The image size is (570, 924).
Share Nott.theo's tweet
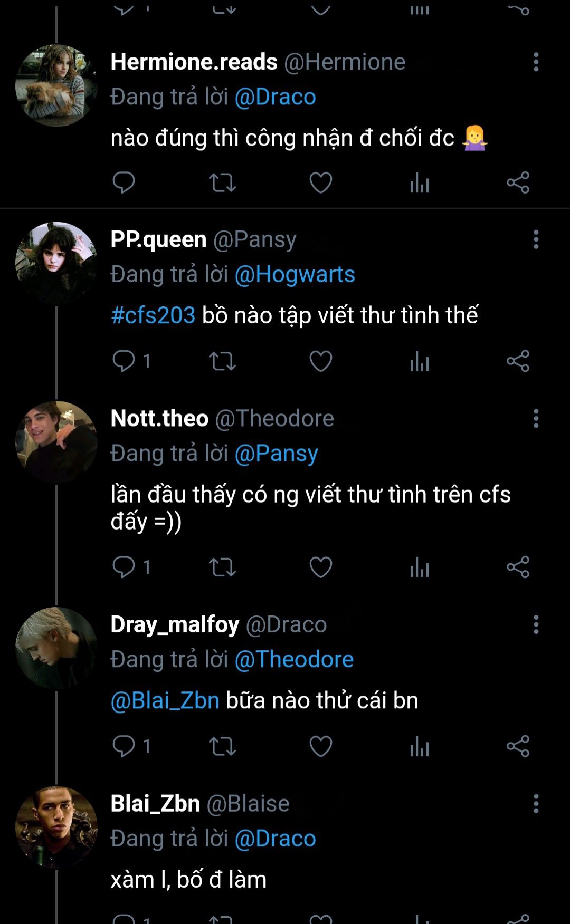point(518,567)
